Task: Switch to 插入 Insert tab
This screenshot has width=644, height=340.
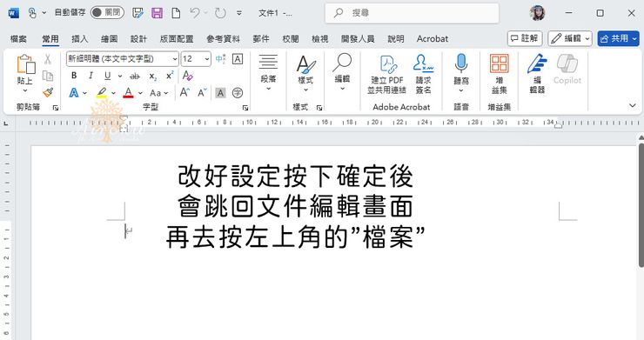Action: point(80,39)
